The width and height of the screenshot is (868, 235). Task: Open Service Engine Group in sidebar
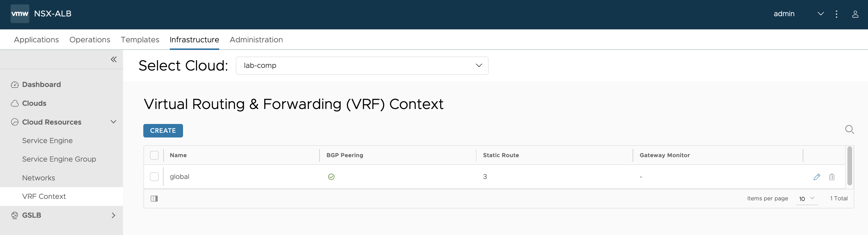click(59, 159)
